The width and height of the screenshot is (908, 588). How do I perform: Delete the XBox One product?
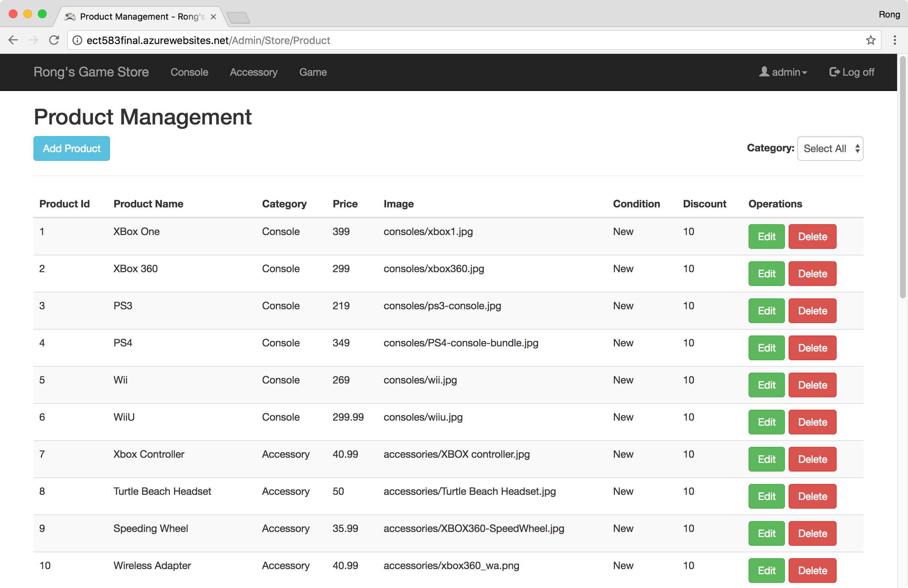[813, 237]
